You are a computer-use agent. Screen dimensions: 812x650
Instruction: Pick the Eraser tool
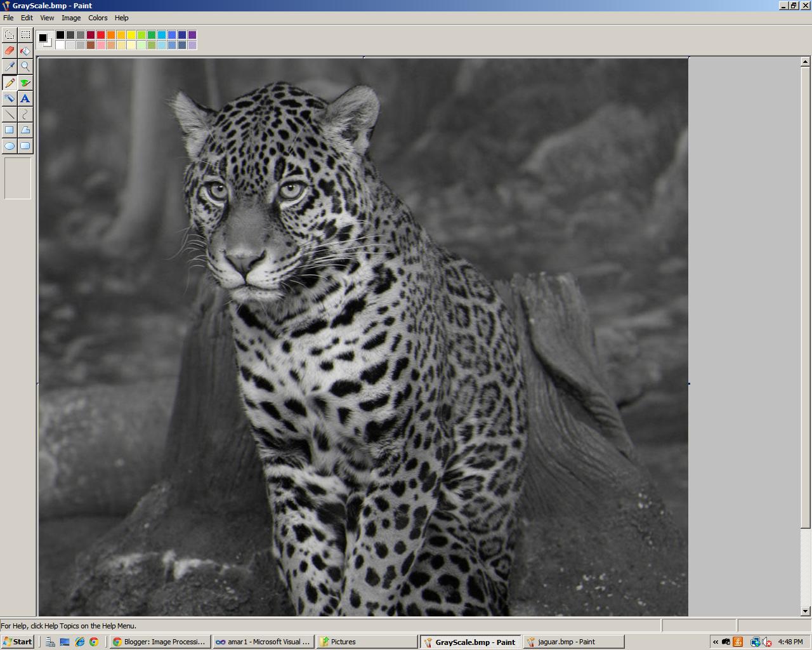[x=10, y=50]
